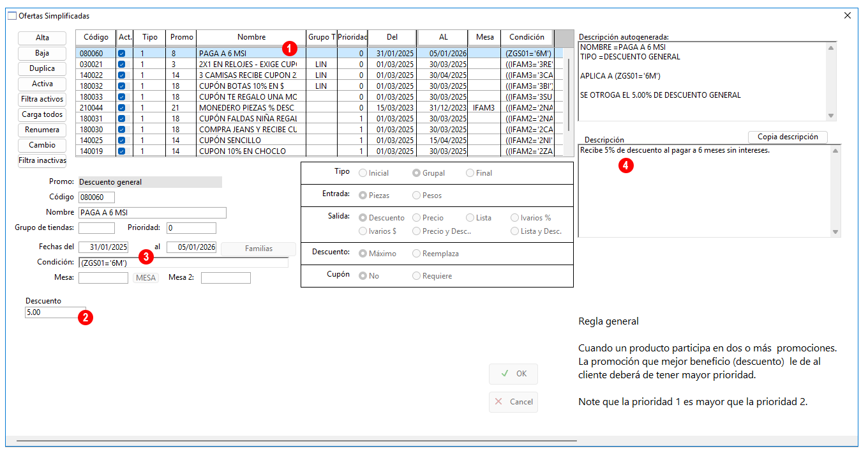Click the Descripción text area scroll-down arrow

click(835, 232)
